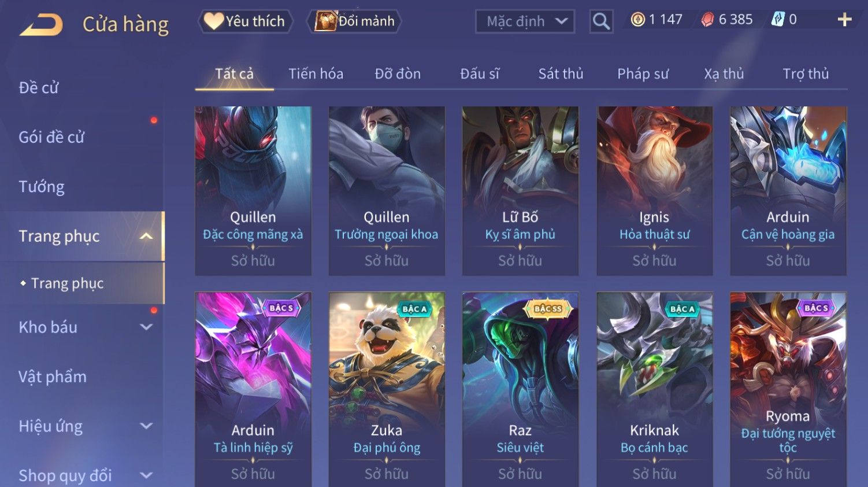Tap the gold coin icon

638,20
